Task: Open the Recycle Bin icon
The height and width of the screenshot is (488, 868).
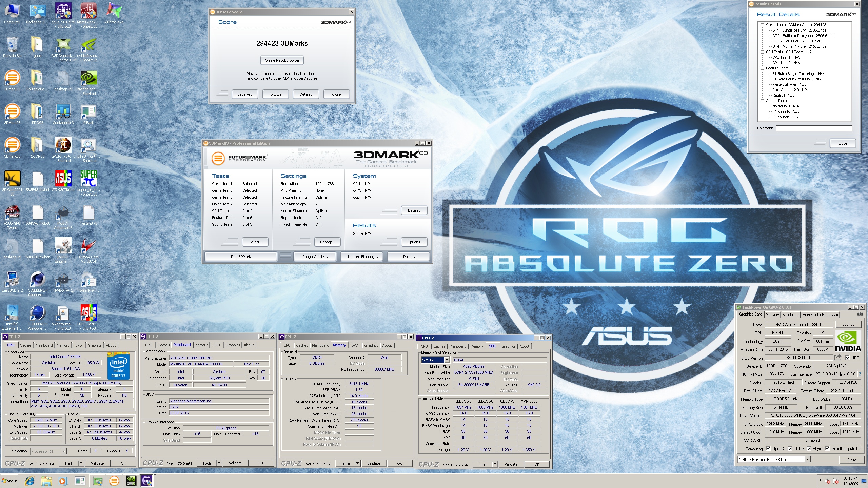Action: point(12,47)
